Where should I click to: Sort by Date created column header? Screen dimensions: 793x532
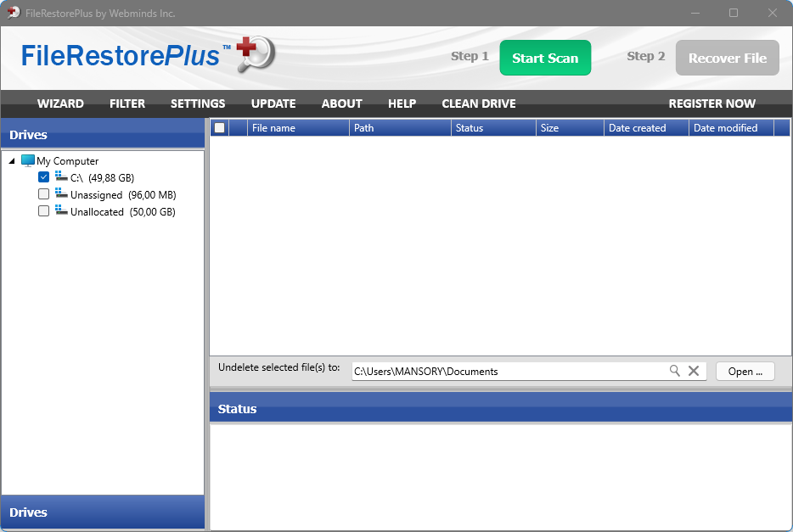click(x=646, y=128)
